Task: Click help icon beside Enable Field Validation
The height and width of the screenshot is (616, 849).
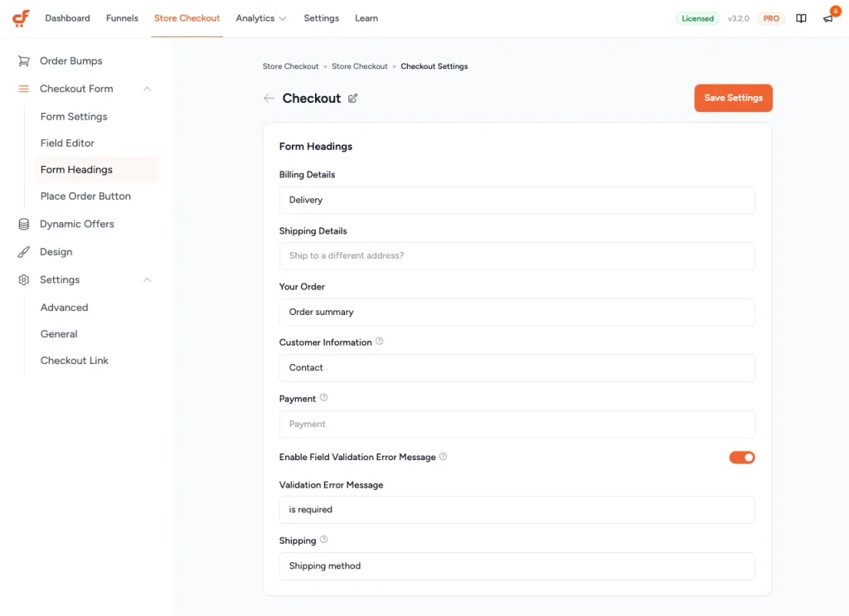Action: click(443, 456)
